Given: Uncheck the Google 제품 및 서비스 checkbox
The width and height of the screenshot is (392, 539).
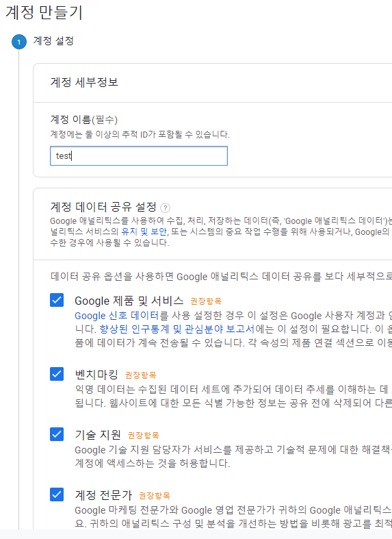Looking at the screenshot, I should 57,300.
